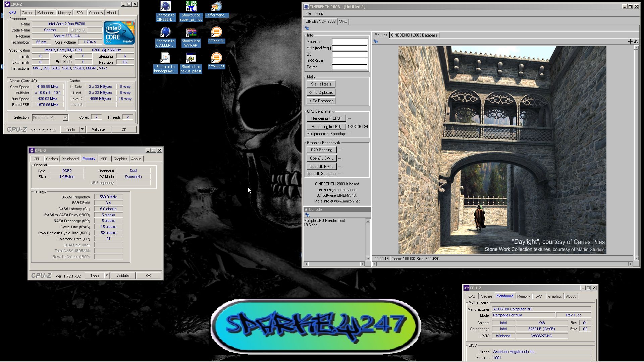This screenshot has width=644, height=362.
Task: Open Tools dropdown arrow in CPU window
Action: (82, 129)
